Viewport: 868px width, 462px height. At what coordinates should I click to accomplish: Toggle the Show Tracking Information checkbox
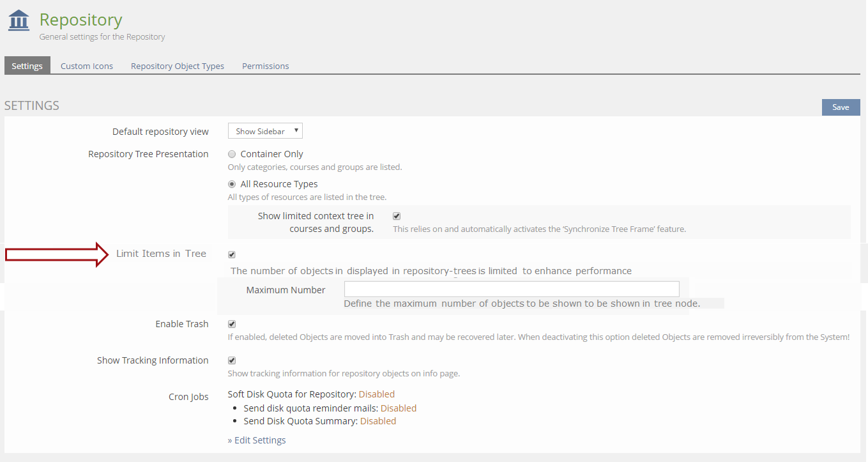point(232,360)
